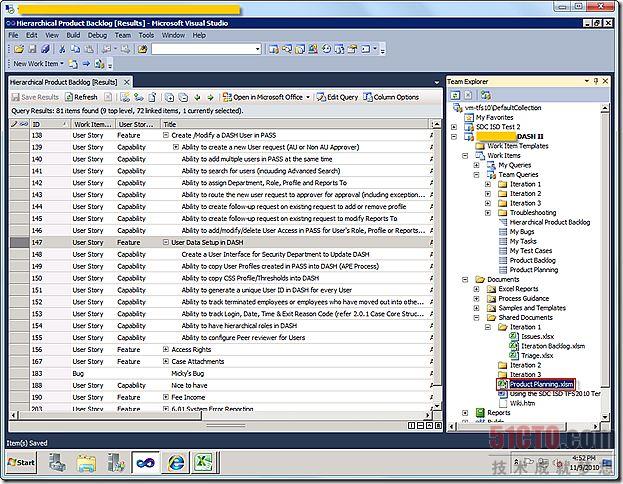Click the Work Item Type column header
623x484 pixels.
click(x=93, y=124)
